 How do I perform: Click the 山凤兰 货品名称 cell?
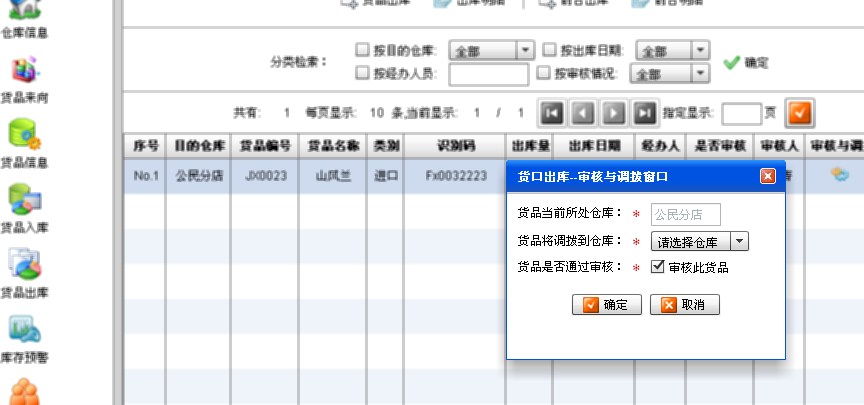click(x=333, y=176)
